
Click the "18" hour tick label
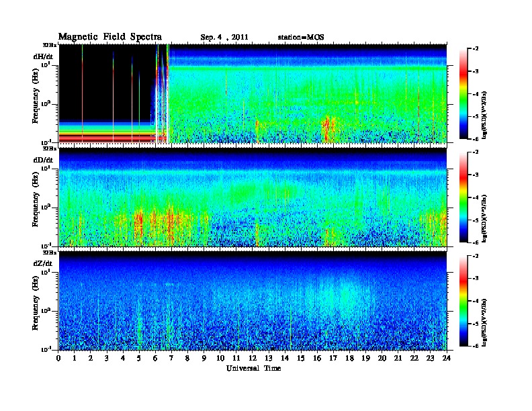click(349, 358)
